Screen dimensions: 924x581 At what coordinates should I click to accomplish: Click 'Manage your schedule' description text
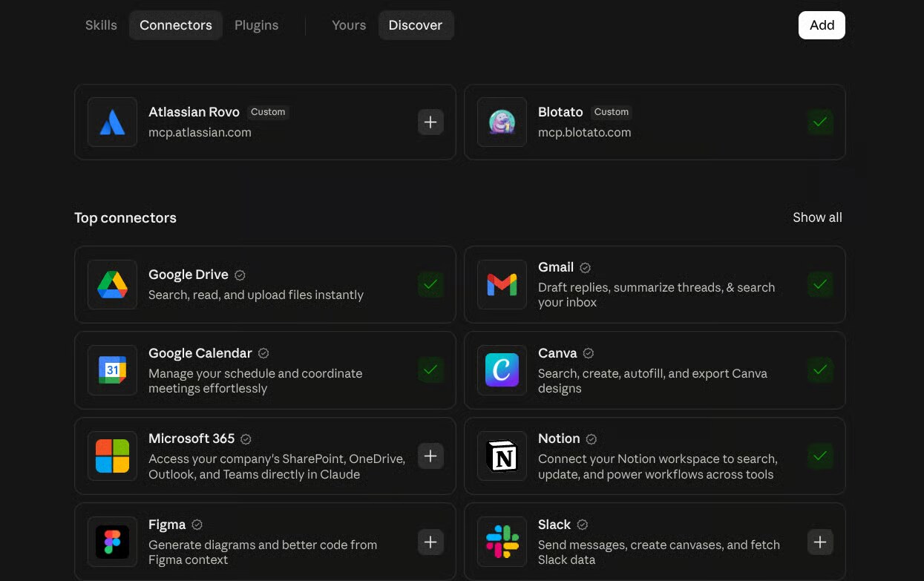pyautogui.click(x=255, y=381)
